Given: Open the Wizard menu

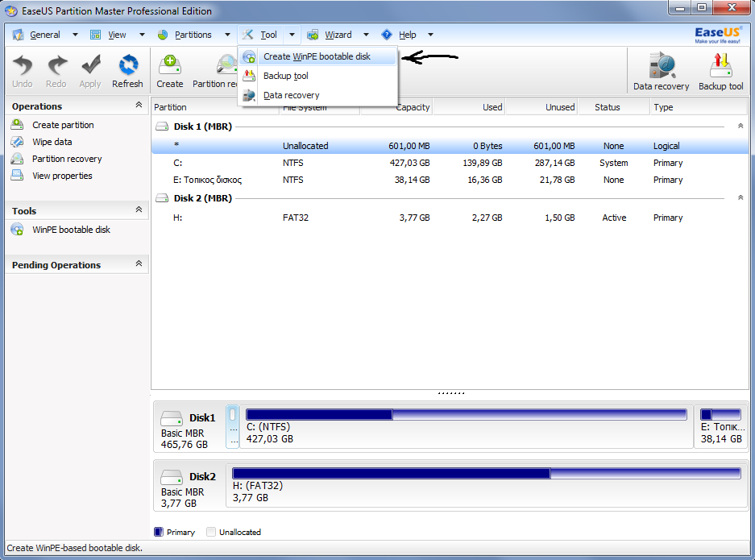Looking at the screenshot, I should (x=338, y=35).
